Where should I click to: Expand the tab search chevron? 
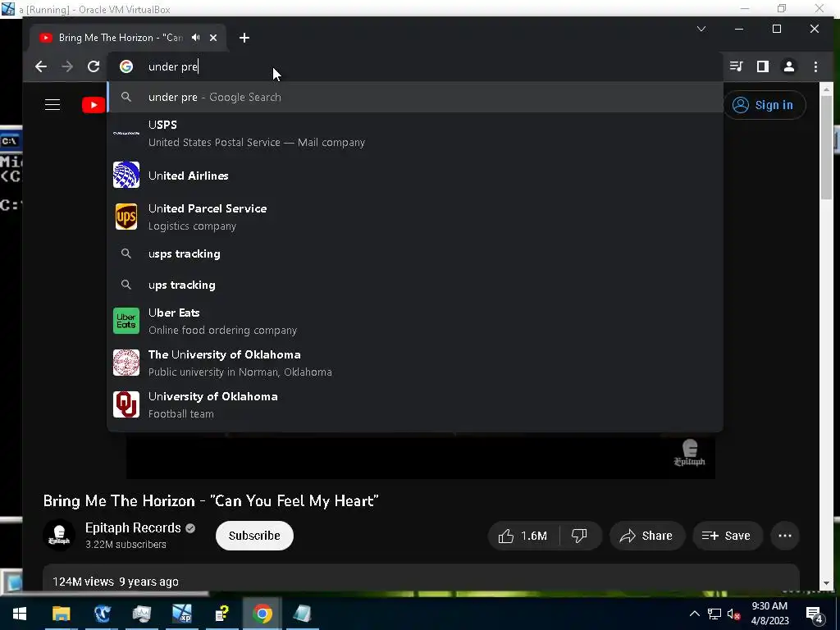coord(701,29)
